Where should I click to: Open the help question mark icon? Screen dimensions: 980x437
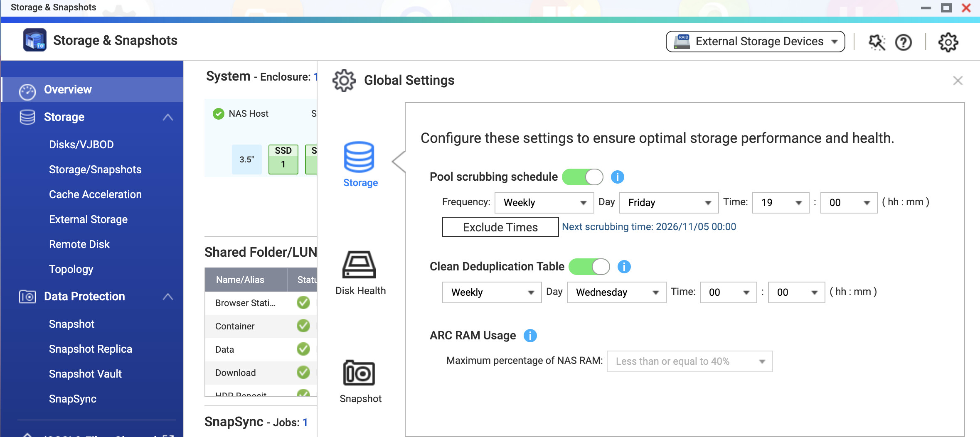click(903, 42)
